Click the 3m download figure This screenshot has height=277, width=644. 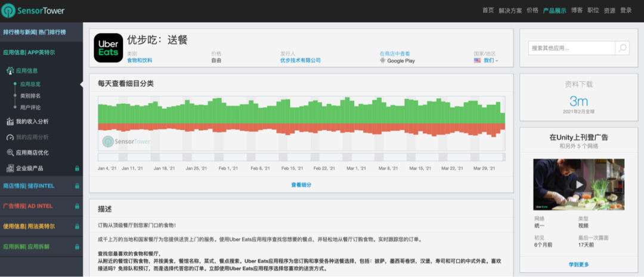coord(578,101)
